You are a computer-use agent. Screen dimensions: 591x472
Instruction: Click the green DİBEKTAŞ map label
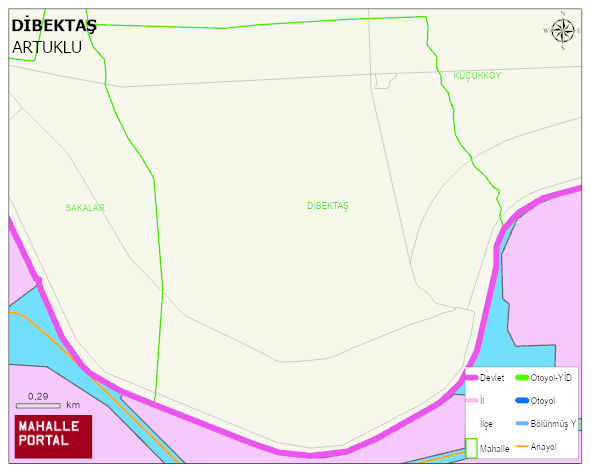pos(328,206)
